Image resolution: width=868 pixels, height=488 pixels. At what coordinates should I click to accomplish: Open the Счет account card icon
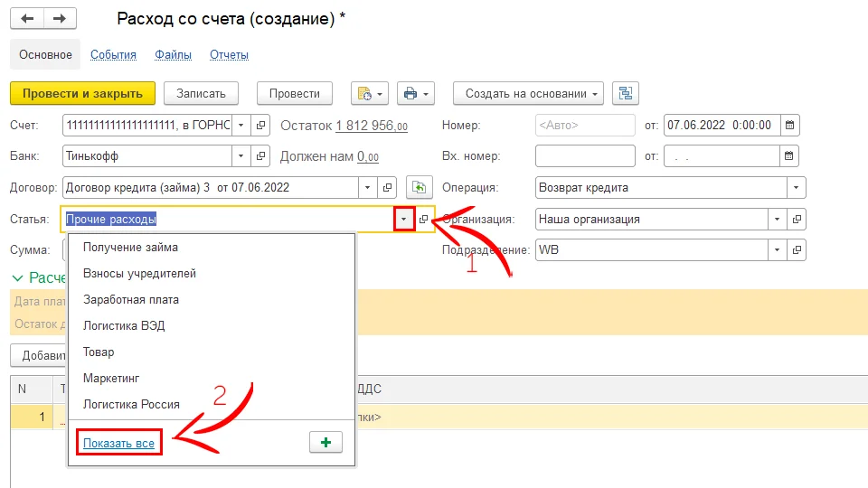click(x=261, y=125)
